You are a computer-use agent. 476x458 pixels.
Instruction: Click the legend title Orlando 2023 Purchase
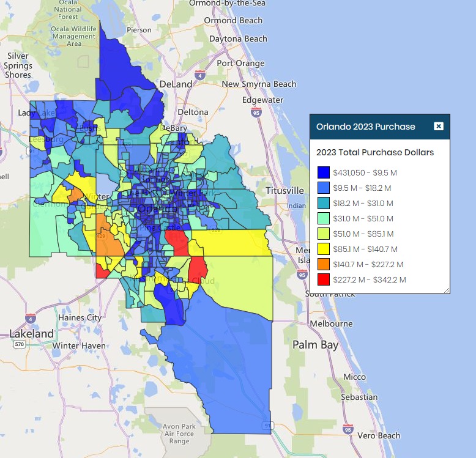(365, 127)
